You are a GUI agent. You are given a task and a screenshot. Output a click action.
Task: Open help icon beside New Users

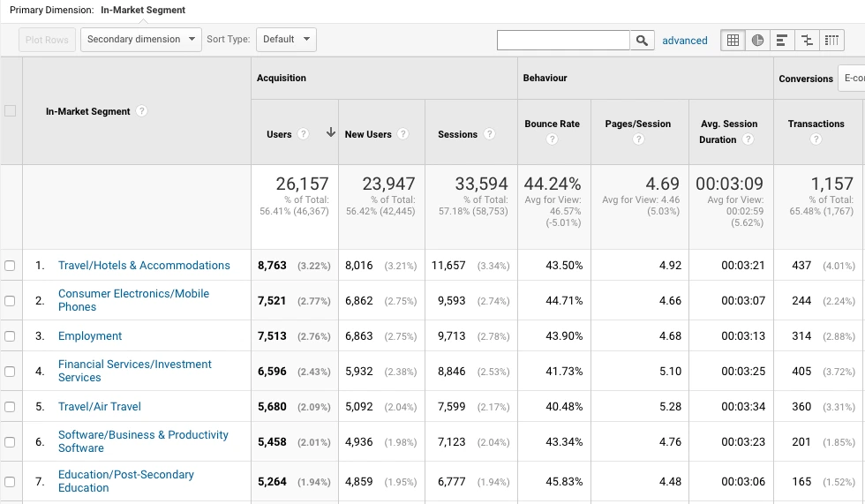[403, 134]
